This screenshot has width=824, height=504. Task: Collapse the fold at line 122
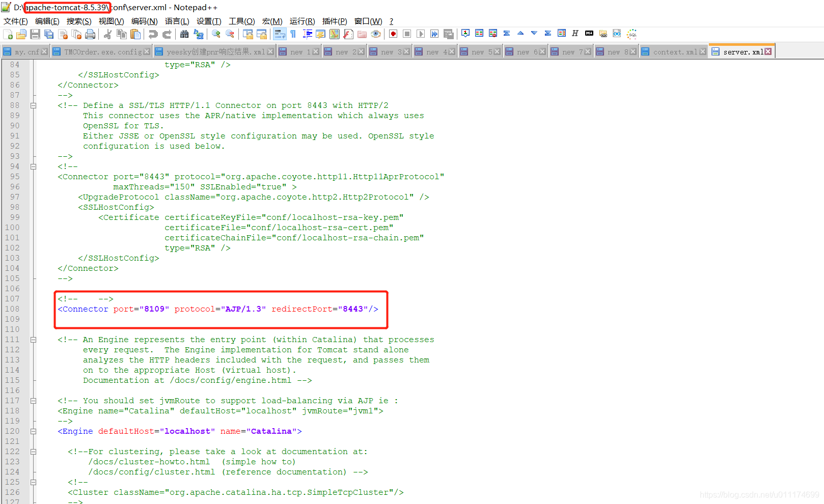tap(33, 452)
